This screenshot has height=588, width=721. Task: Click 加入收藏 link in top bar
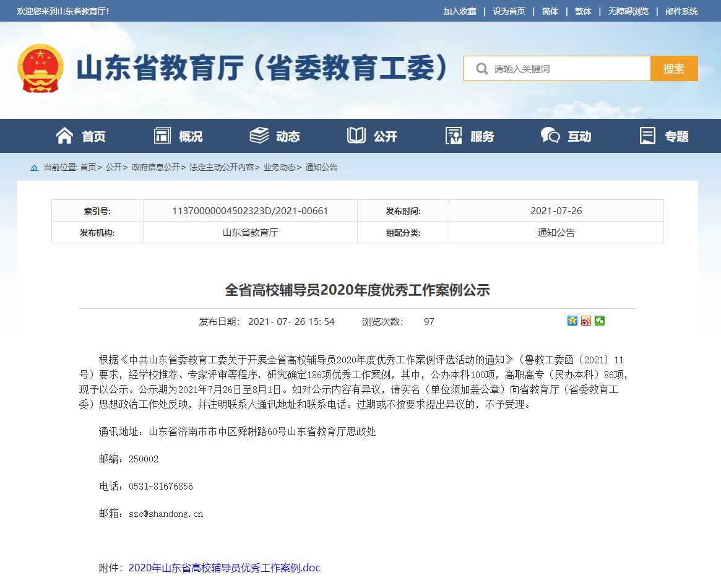tap(459, 11)
